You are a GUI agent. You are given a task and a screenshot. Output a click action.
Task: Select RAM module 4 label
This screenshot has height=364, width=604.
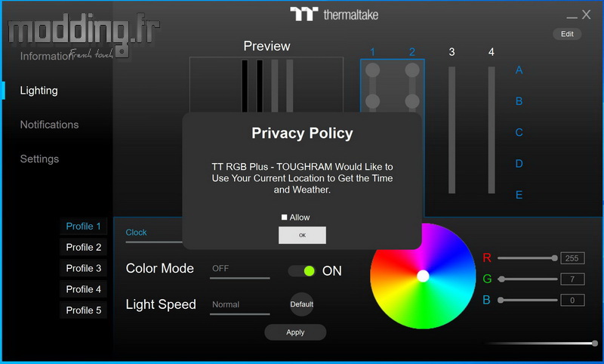(492, 52)
